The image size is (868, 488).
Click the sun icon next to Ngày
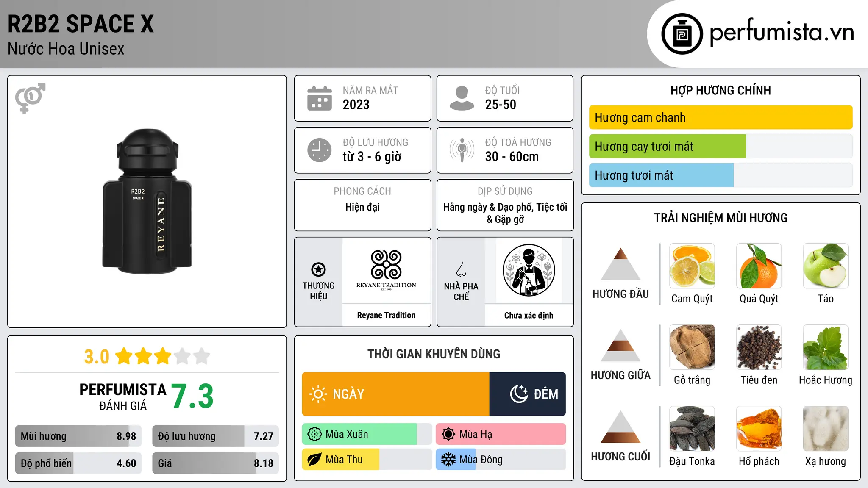(318, 394)
